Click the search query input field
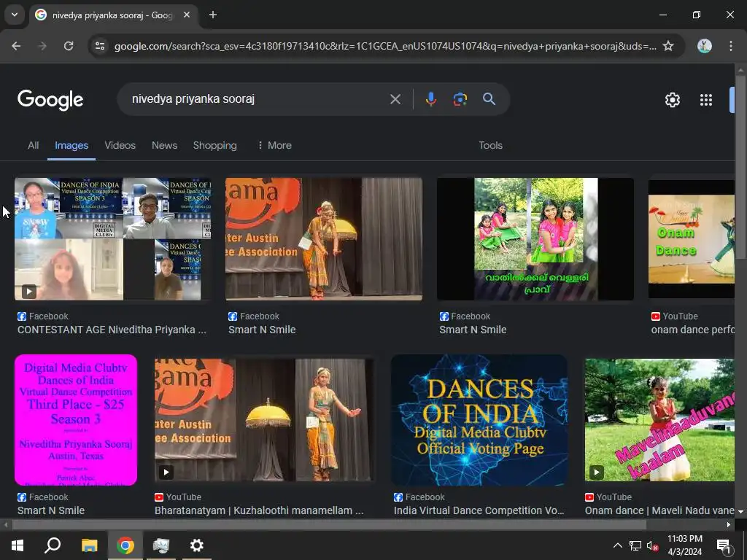This screenshot has width=747, height=560. [x=255, y=99]
